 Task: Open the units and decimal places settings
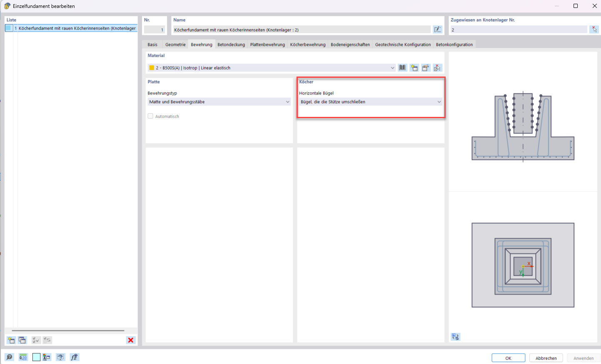pos(23,357)
